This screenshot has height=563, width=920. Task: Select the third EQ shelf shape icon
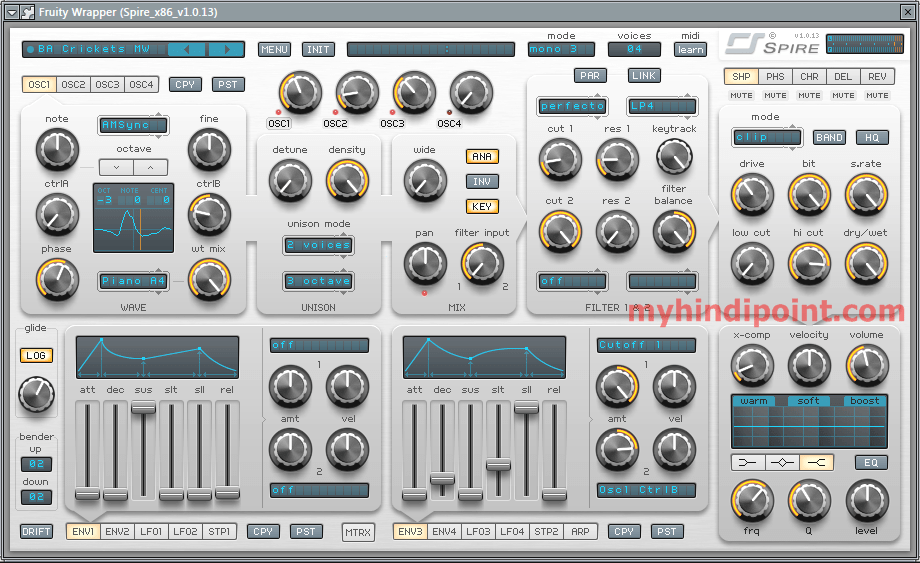(816, 463)
